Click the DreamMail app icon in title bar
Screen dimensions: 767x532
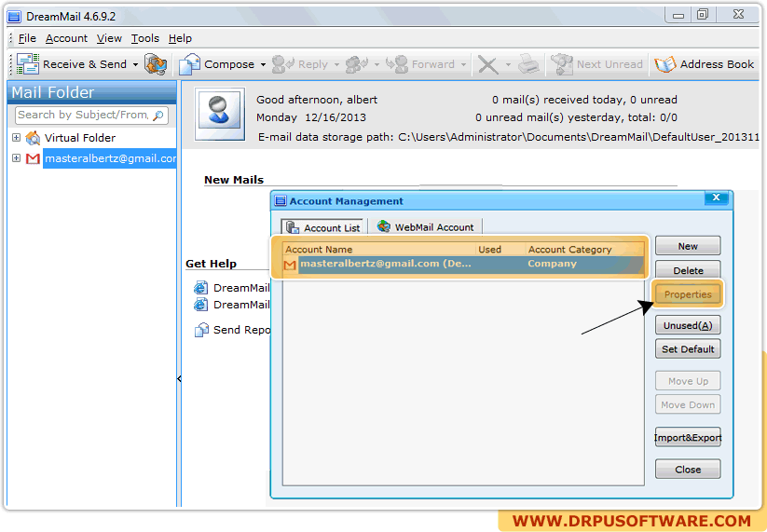pos(14,16)
